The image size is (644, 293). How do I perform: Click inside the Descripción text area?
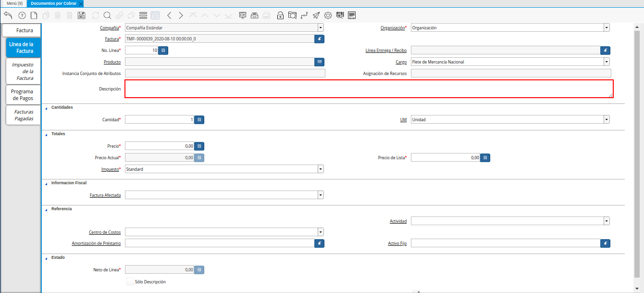pos(369,89)
